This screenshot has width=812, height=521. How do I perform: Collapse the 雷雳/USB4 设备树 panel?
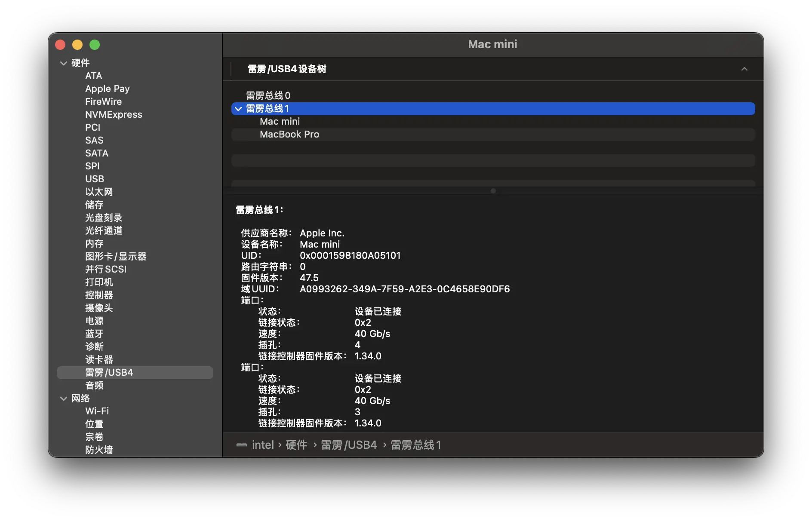point(744,69)
